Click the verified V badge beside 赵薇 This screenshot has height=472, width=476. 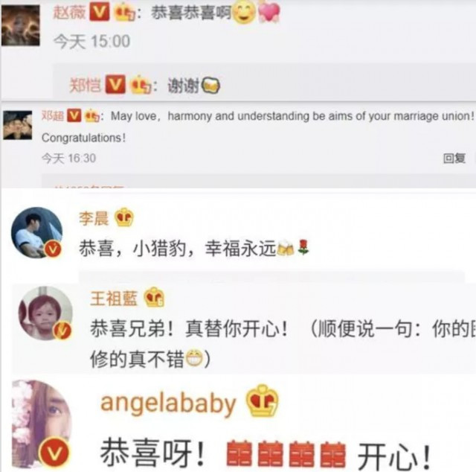(x=99, y=13)
